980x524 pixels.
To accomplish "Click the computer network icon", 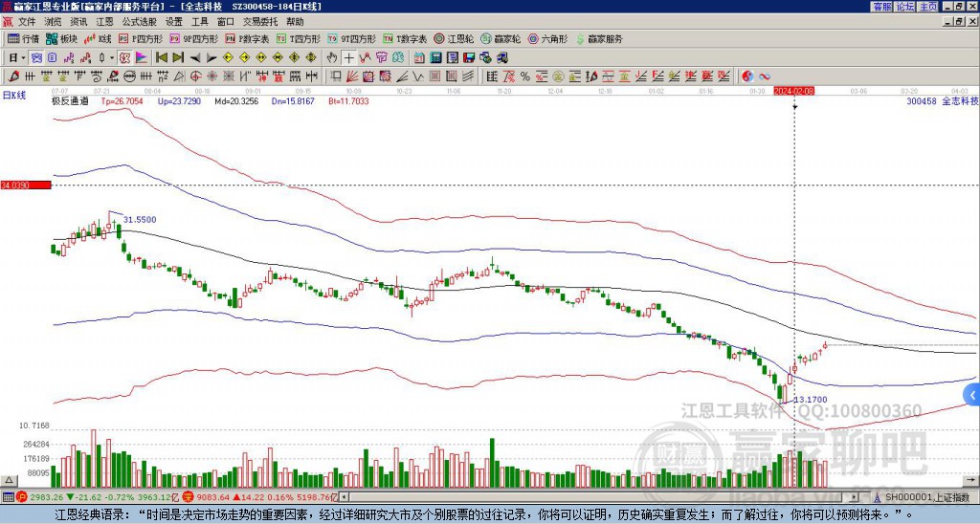I will (x=501, y=57).
